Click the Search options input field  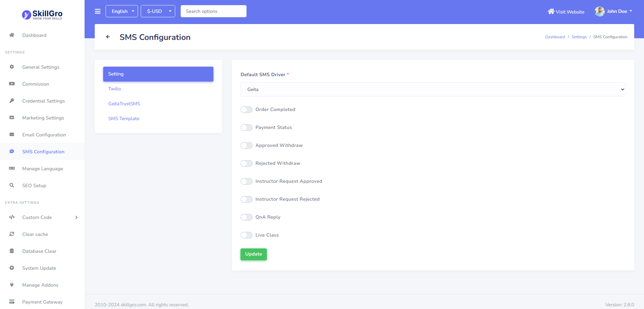click(x=213, y=11)
